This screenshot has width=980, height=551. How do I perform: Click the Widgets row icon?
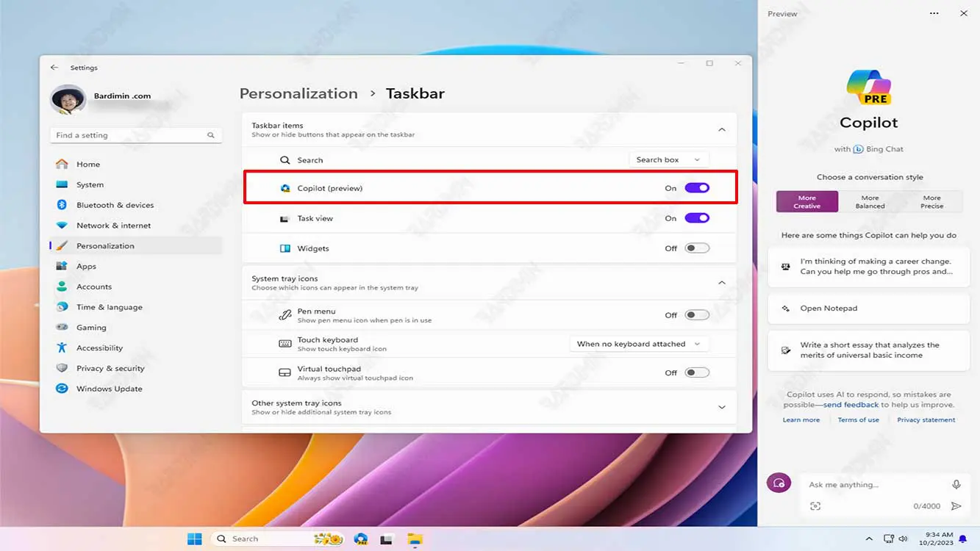tap(285, 248)
